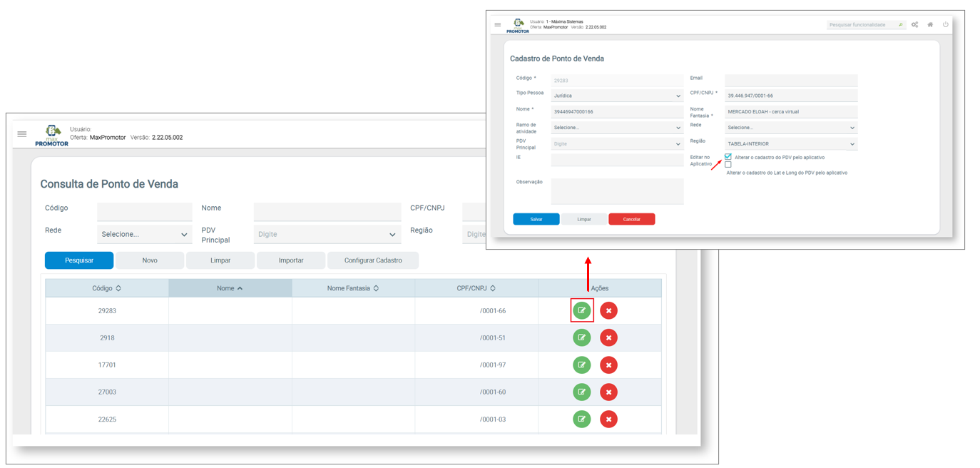Edit the point of sale 17701
980x468 pixels.
582,365
